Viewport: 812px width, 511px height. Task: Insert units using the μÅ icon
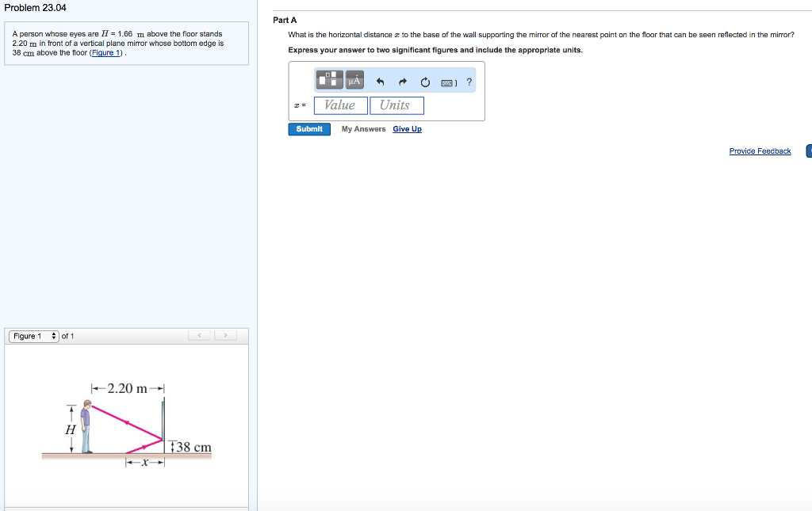[x=354, y=80]
